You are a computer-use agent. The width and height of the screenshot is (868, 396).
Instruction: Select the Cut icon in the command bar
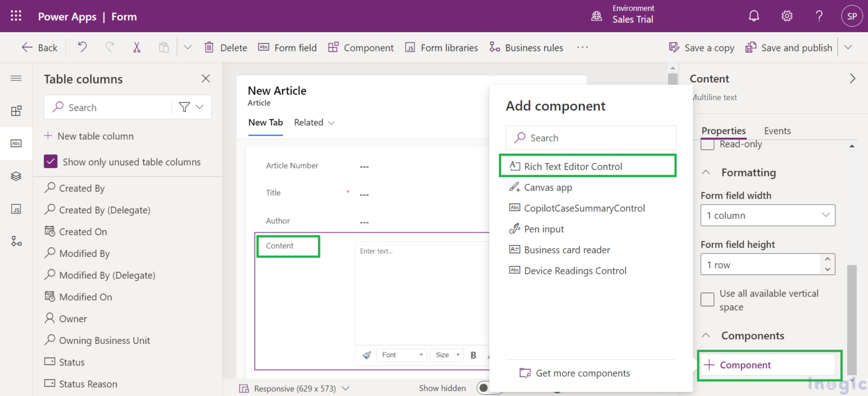[x=137, y=48]
